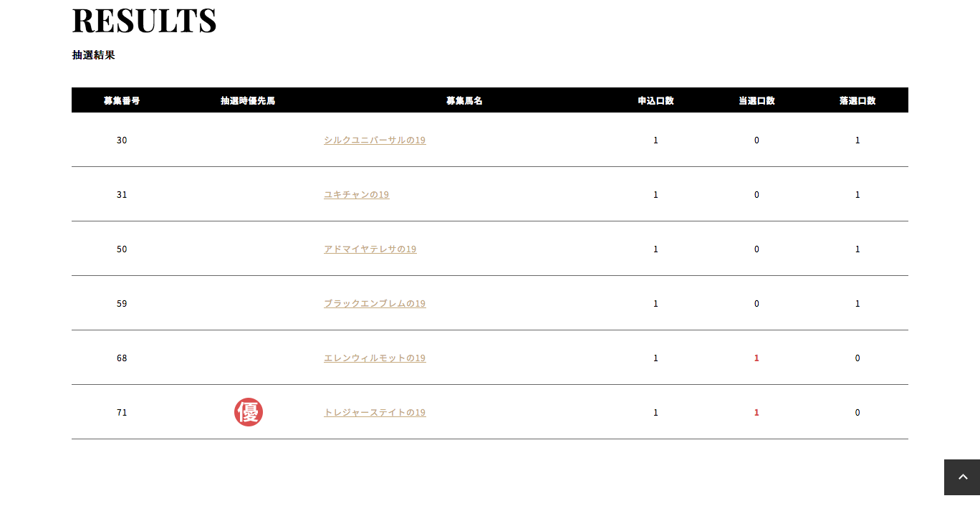Click the 抽選結果 subtitle text

(x=93, y=55)
